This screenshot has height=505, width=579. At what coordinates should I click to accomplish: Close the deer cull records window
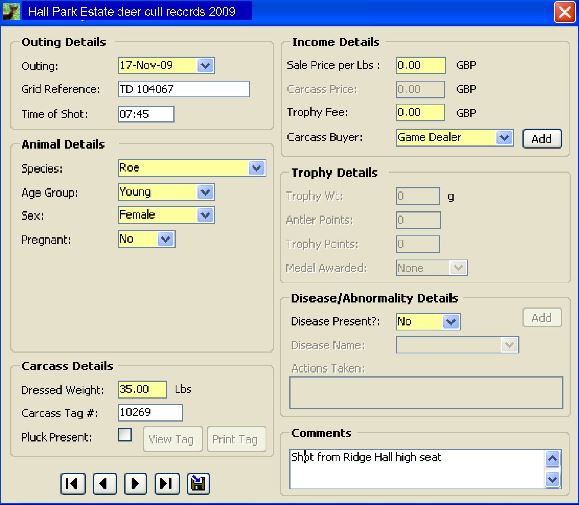point(565,12)
